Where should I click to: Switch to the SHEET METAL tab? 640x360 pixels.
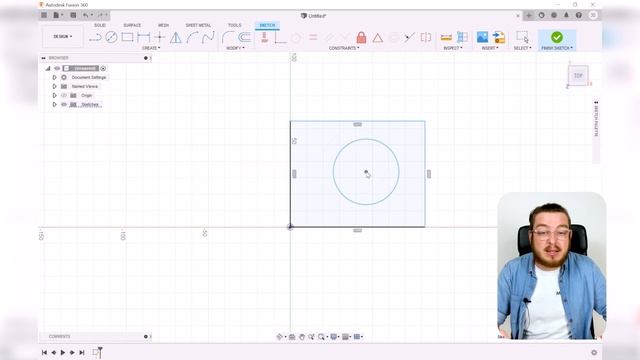tap(198, 25)
